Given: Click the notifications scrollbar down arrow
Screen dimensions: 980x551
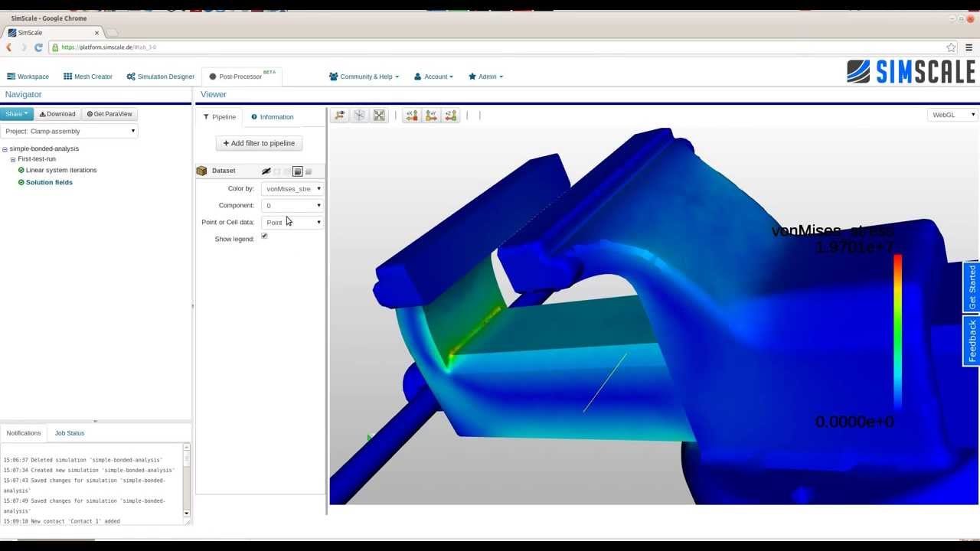Looking at the screenshot, I should [187, 514].
